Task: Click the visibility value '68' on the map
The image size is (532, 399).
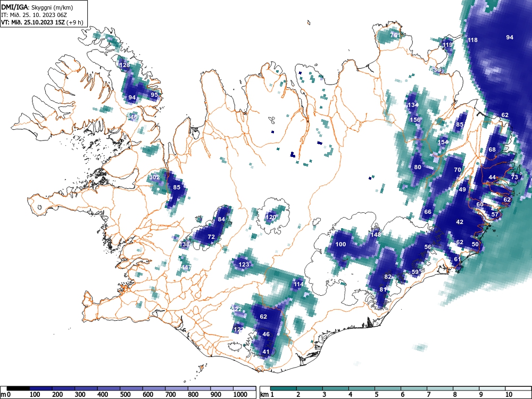Action: [x=492, y=149]
